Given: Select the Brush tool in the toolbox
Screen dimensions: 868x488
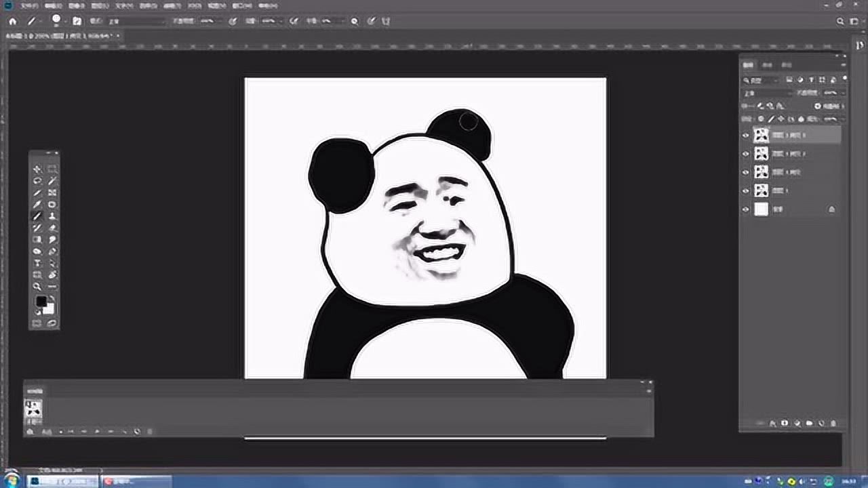Looking at the screenshot, I should pyautogui.click(x=37, y=216).
